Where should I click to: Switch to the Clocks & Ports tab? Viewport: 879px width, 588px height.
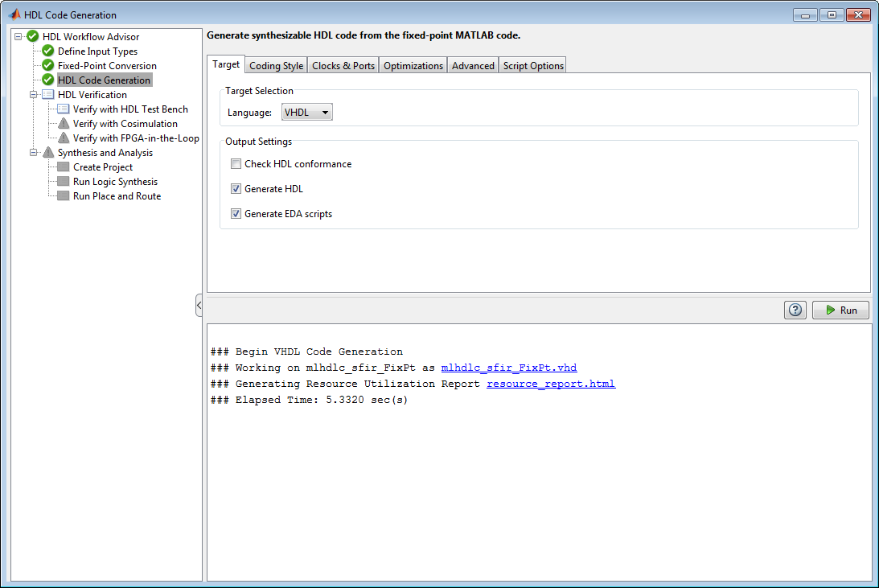[343, 66]
